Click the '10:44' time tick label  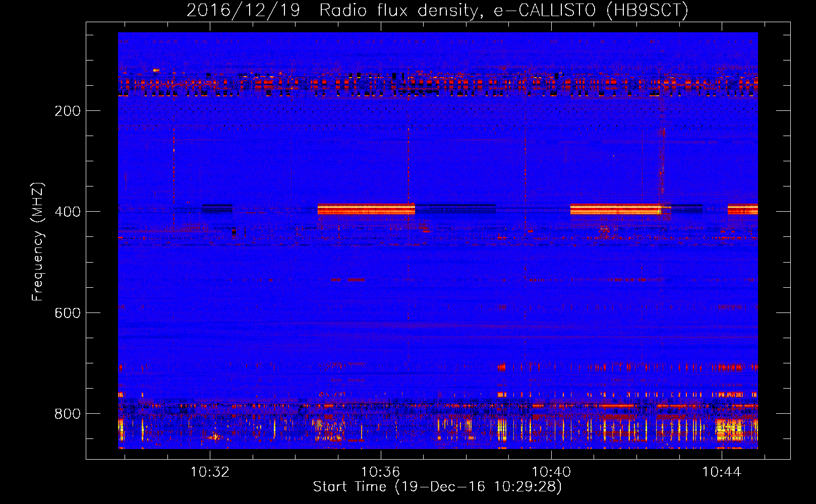click(x=722, y=472)
